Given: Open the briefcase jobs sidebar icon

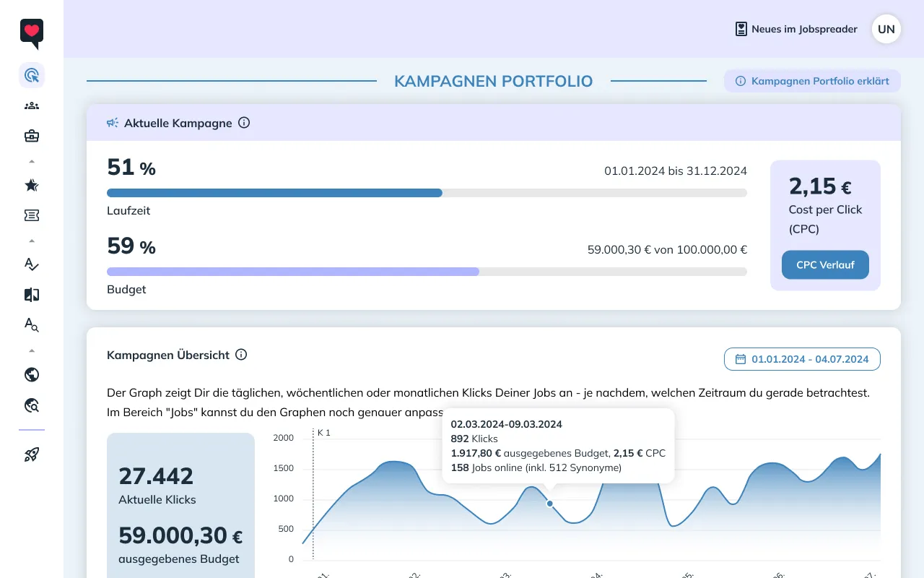Looking at the screenshot, I should [32, 136].
